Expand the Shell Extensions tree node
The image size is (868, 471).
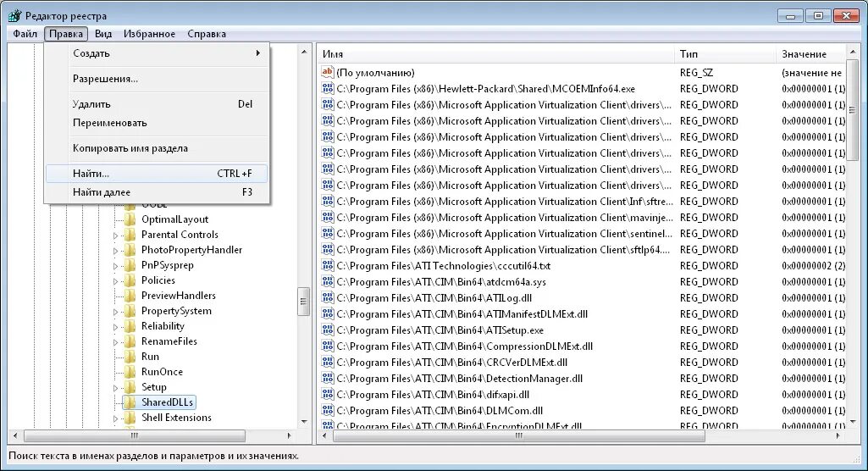coord(116,418)
